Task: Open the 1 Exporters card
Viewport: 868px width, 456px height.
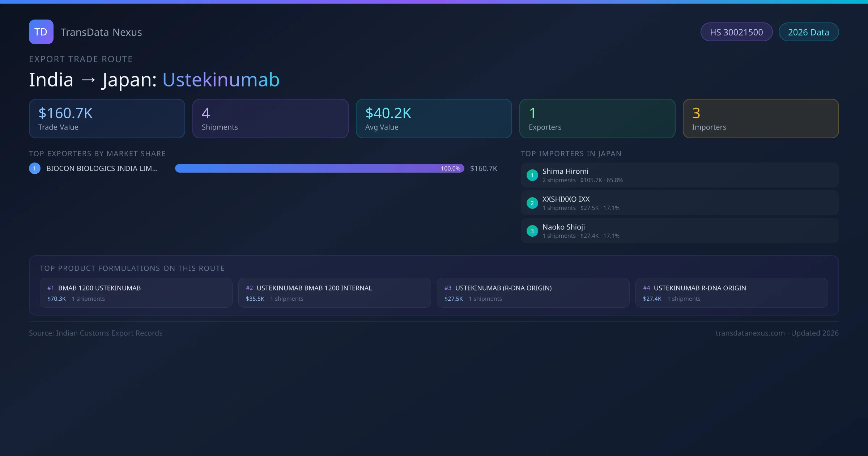Action: click(597, 119)
